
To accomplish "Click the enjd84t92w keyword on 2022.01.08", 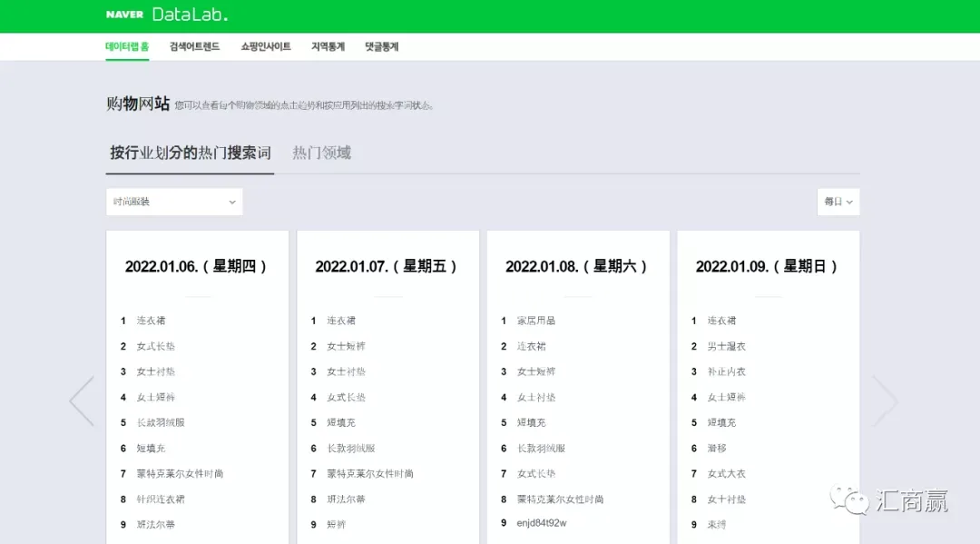I will 541,523.
